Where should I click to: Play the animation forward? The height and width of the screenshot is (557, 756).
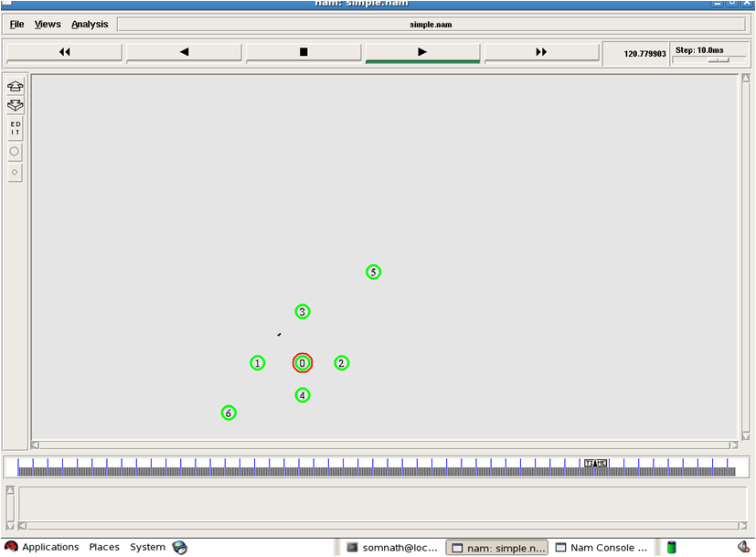pos(423,52)
